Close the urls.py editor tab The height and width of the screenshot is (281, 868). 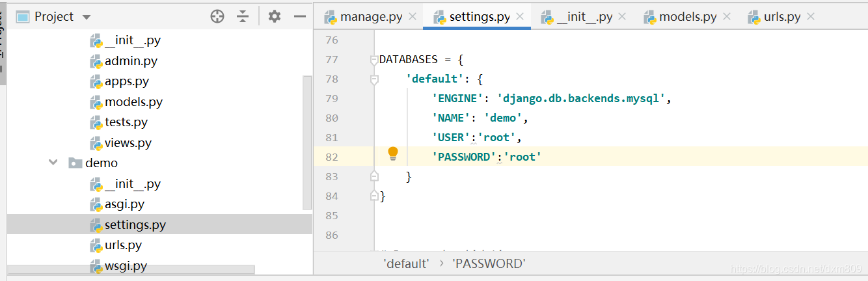click(x=811, y=17)
